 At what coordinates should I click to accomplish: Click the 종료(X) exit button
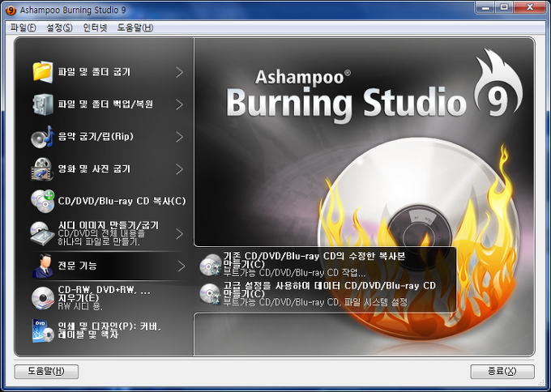[502, 371]
